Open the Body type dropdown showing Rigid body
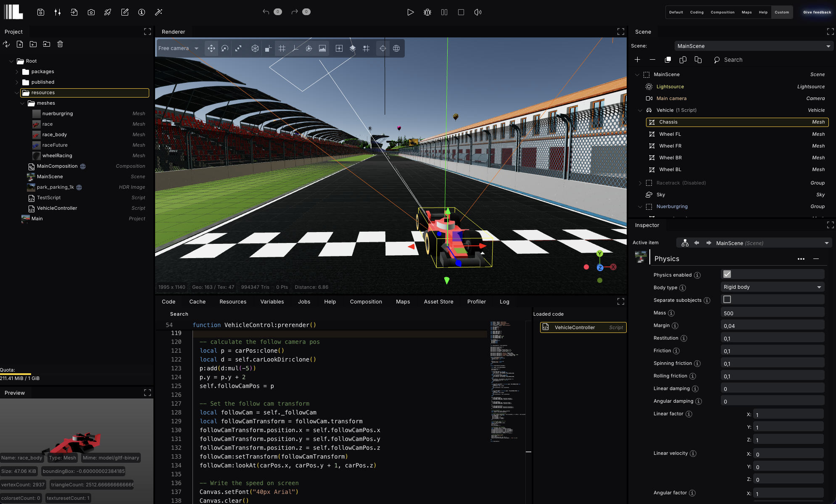 tap(773, 287)
